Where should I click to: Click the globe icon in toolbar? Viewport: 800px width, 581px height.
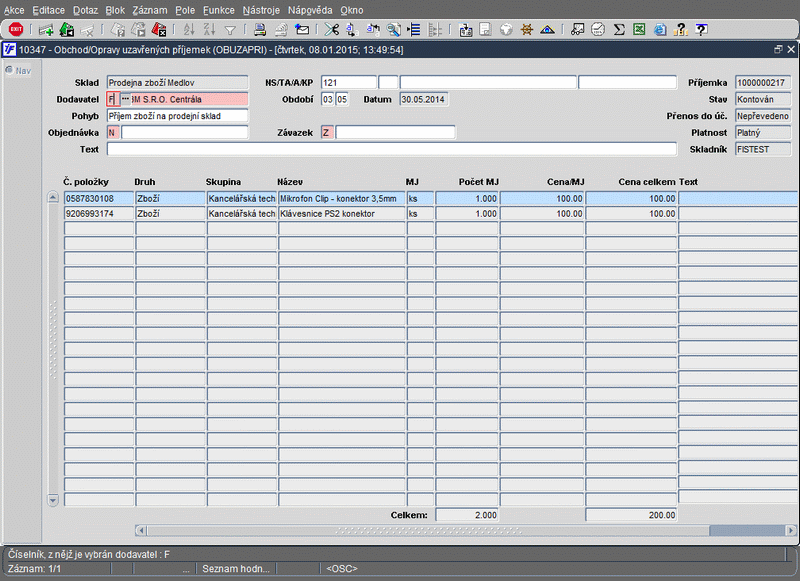click(506, 30)
